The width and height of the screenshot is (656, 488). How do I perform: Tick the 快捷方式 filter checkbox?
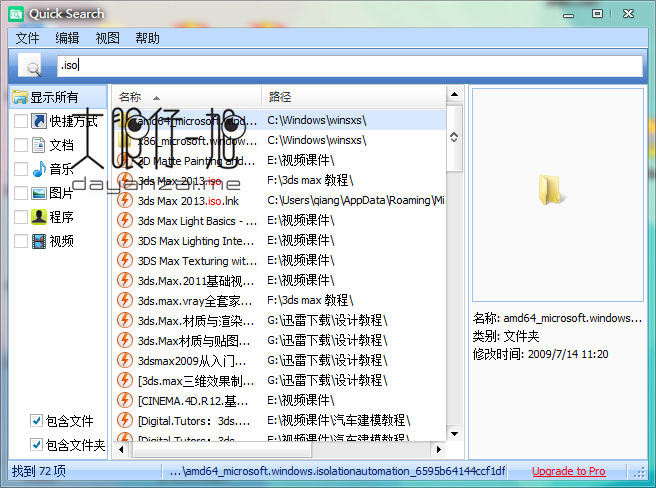click(x=21, y=121)
